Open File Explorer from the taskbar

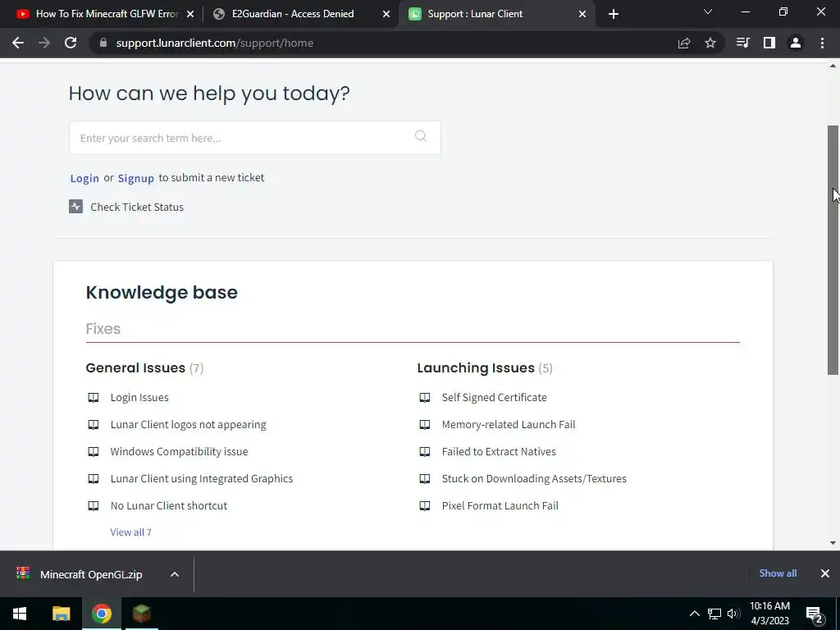(61, 614)
